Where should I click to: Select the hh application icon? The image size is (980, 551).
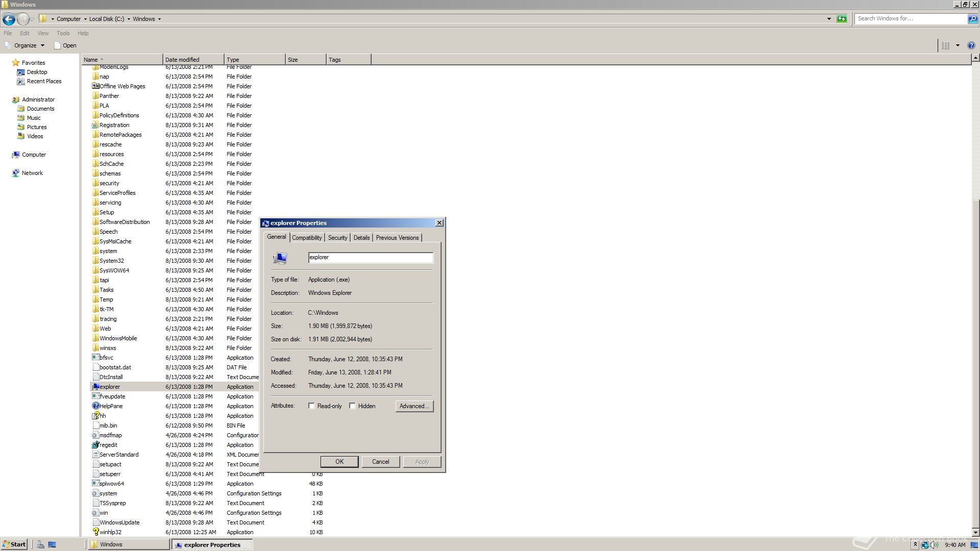coord(95,416)
